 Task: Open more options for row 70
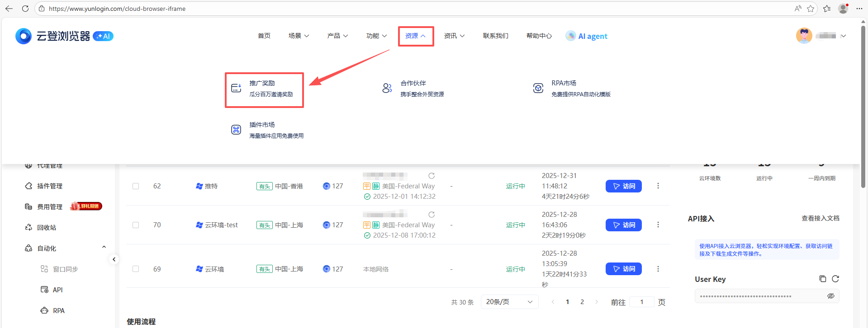tap(658, 225)
